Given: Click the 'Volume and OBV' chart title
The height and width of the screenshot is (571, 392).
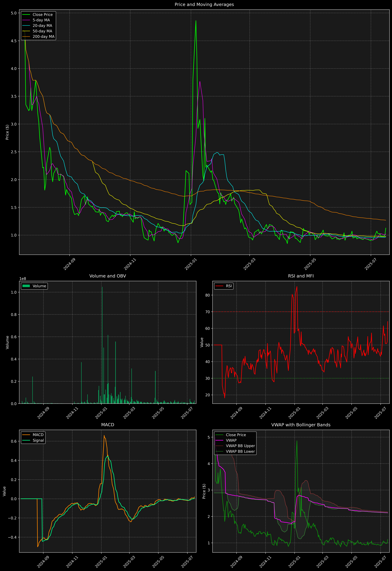Looking at the screenshot, I should click(108, 276).
